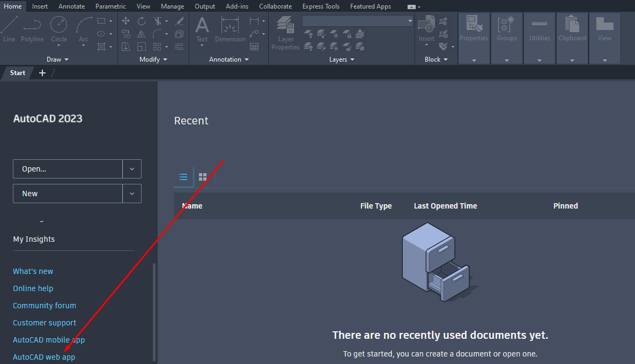Open the Express Tools ribbon tab

coord(321,6)
